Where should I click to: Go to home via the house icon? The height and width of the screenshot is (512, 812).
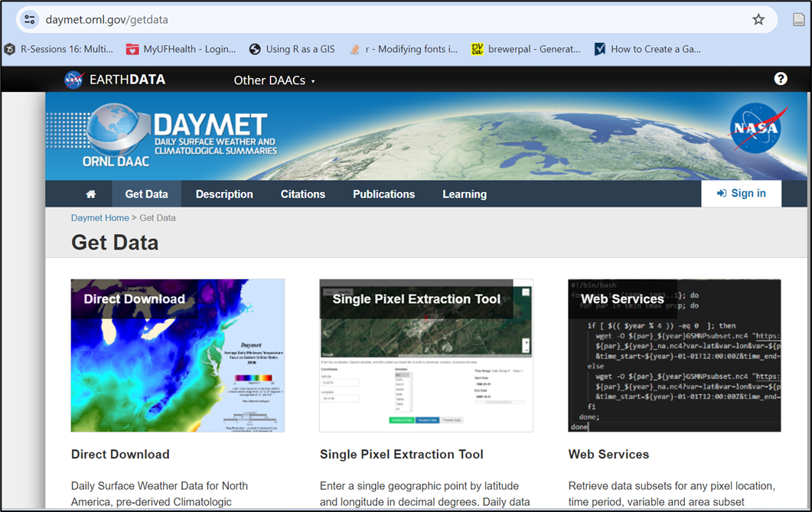tap(90, 194)
